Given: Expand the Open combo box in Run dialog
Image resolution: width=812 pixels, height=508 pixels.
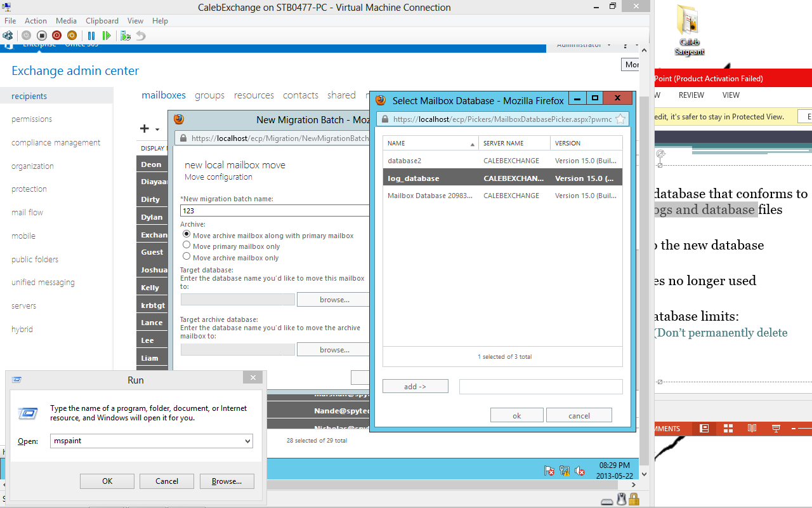Looking at the screenshot, I should [247, 441].
